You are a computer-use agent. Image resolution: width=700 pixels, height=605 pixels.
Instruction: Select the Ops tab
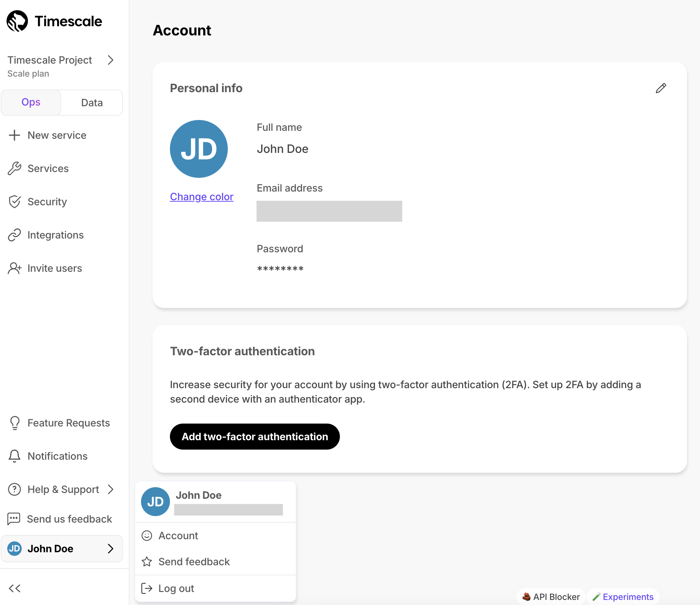point(31,102)
